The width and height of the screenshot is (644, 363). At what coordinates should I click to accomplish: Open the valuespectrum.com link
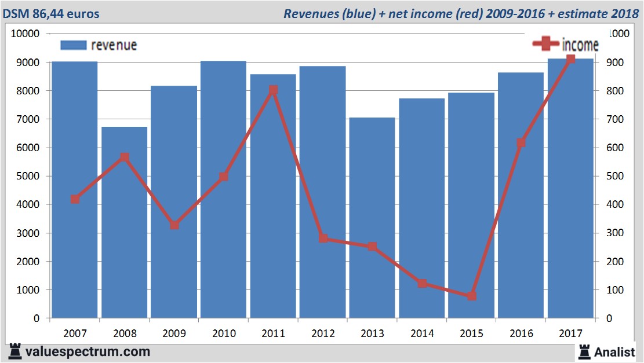click(x=88, y=352)
